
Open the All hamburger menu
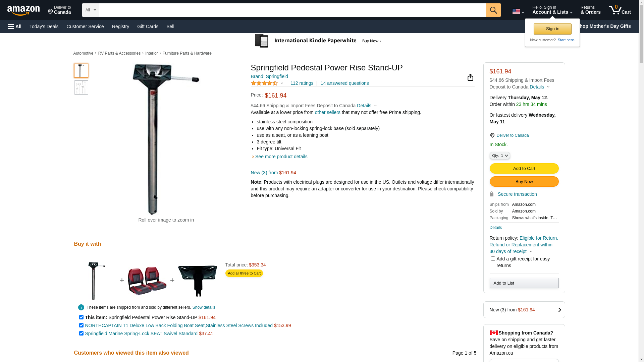(15, 26)
